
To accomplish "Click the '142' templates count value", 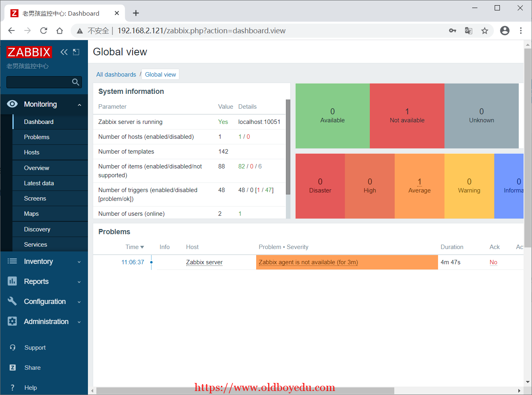I will click(x=223, y=152).
